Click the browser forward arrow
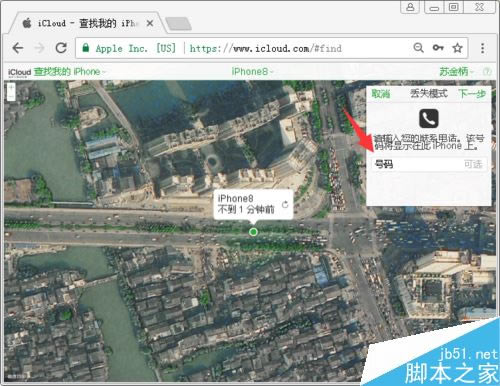This screenshot has height=386, width=500. (x=39, y=48)
